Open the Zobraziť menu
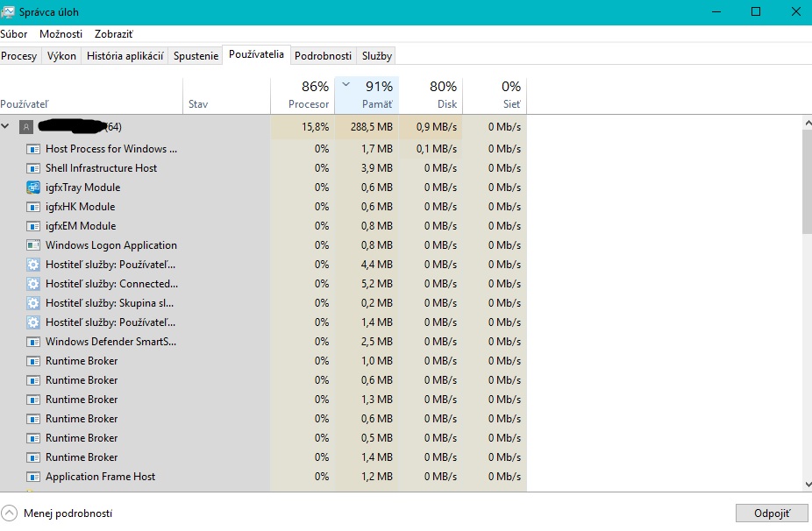This screenshot has width=812, height=531. [x=114, y=34]
